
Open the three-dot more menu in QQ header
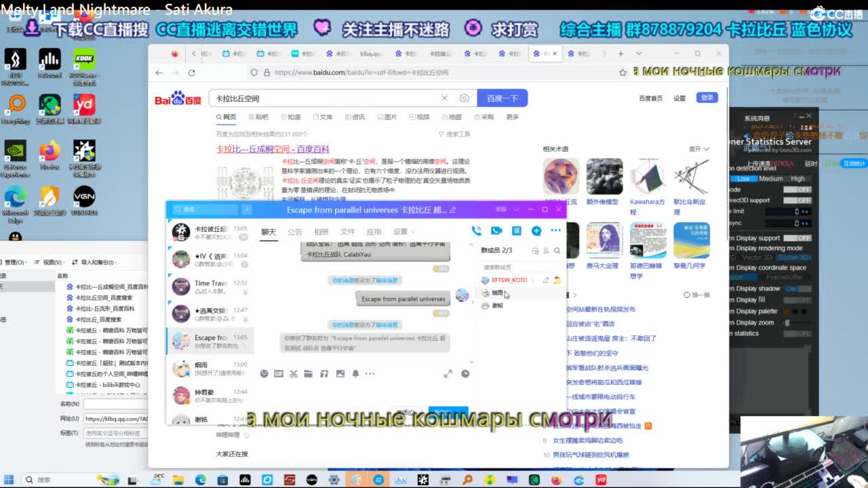click(556, 231)
